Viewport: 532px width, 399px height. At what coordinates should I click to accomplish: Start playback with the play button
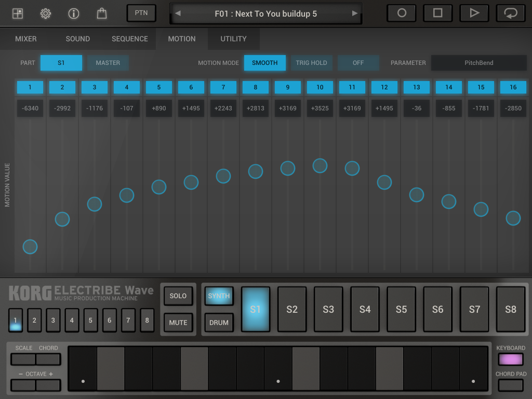click(x=474, y=14)
